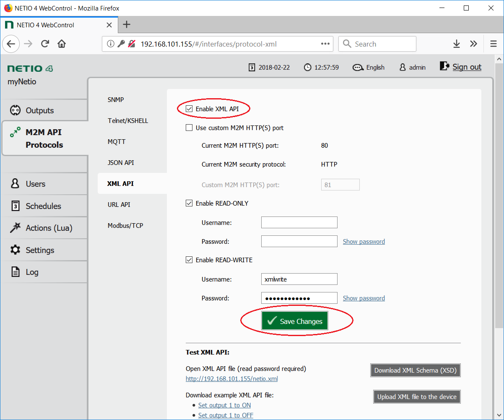Select the XML API tab
Image resolution: width=504 pixels, height=420 pixels.
(132, 183)
